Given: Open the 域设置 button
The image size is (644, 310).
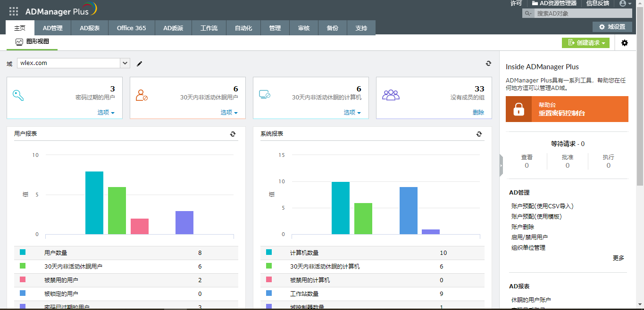Looking at the screenshot, I should [x=612, y=27].
